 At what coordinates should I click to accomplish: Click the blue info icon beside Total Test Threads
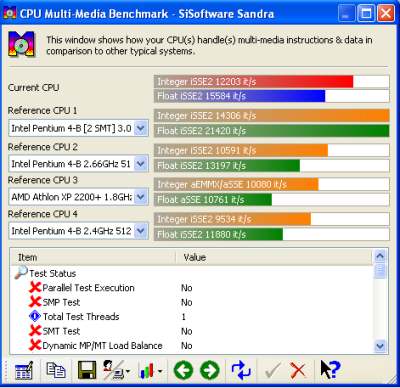pos(35,316)
